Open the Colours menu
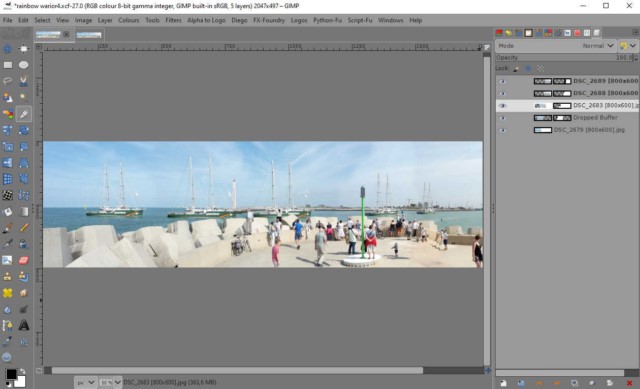640x389 pixels. click(129, 20)
